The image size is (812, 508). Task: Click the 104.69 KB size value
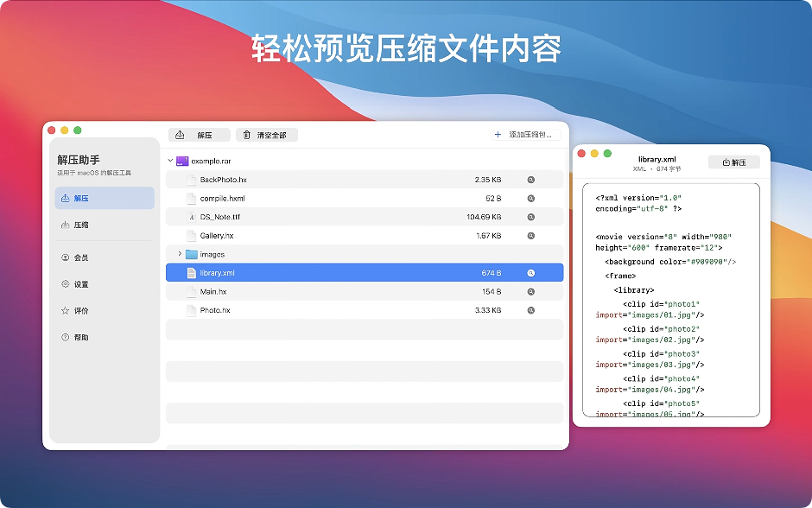point(484,217)
